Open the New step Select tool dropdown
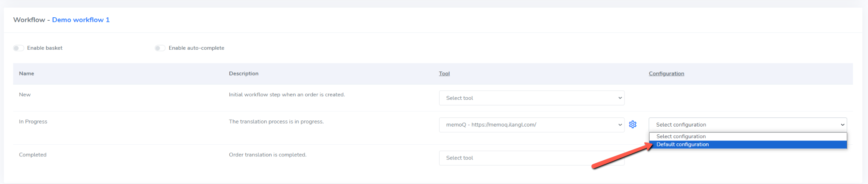868x184 pixels. tap(532, 98)
